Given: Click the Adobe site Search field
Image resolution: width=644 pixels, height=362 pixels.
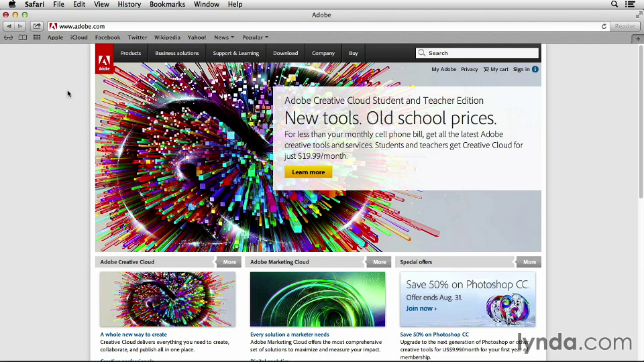Looking at the screenshot, I should 477,53.
